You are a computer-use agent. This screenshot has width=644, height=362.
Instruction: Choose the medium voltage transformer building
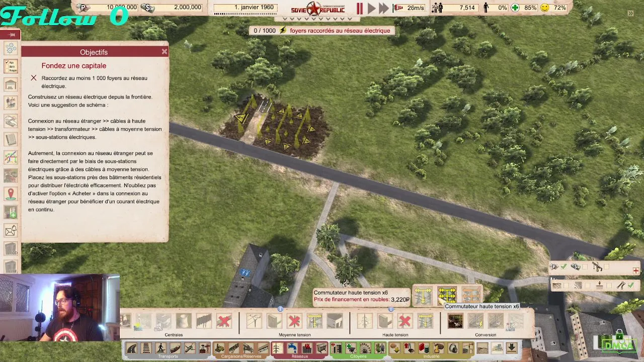pos(274,321)
